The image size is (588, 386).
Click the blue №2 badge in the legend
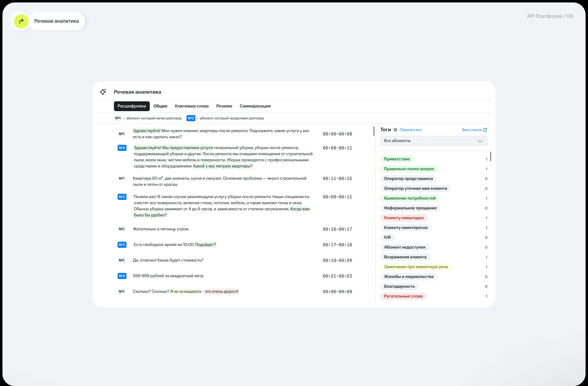(191, 118)
